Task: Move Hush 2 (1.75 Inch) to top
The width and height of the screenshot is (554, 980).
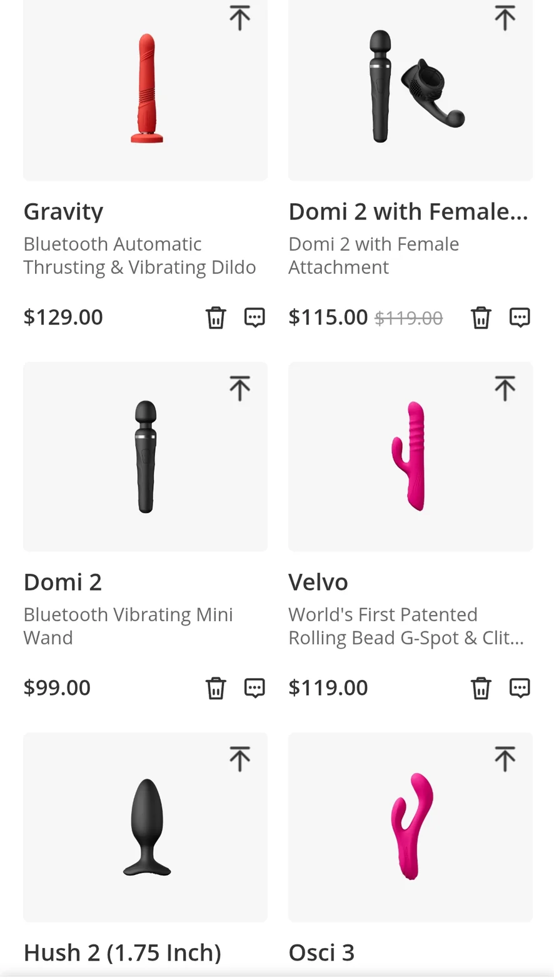Action: [239, 759]
